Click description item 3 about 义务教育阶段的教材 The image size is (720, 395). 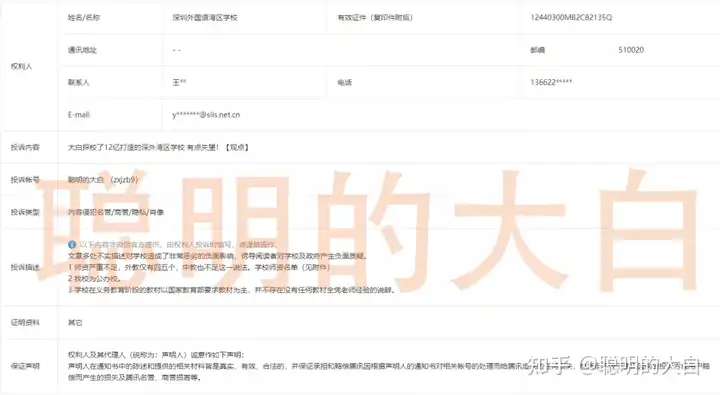click(231, 290)
